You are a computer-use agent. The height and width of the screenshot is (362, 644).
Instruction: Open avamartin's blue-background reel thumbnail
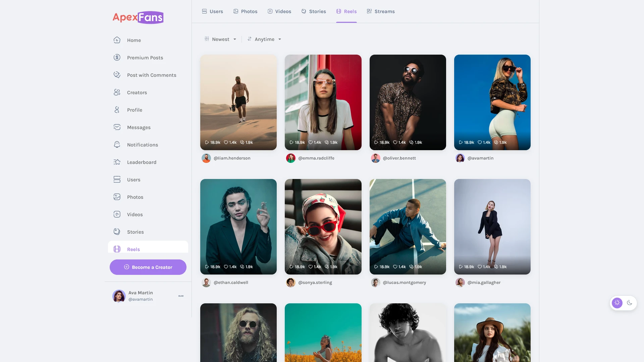(x=492, y=102)
